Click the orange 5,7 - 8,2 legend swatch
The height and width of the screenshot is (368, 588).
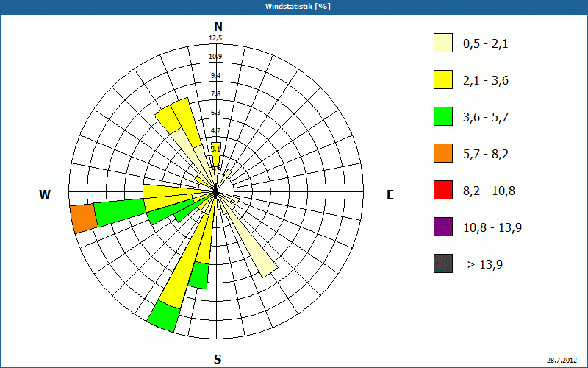[x=443, y=153]
